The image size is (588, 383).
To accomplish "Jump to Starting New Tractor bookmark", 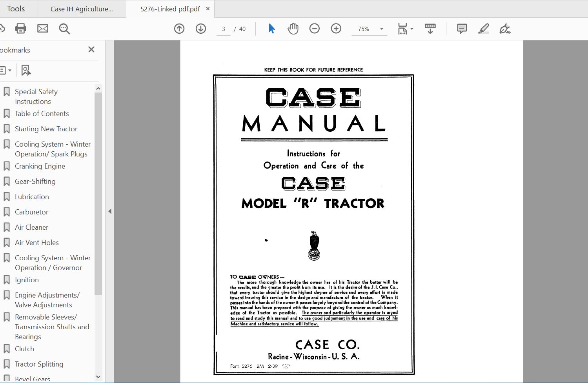I will [x=46, y=129].
